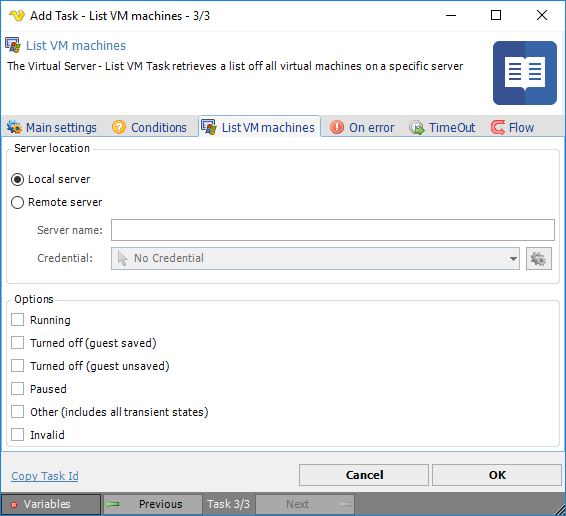Check Other (includes all transient states)
The height and width of the screenshot is (516, 566).
17,412
